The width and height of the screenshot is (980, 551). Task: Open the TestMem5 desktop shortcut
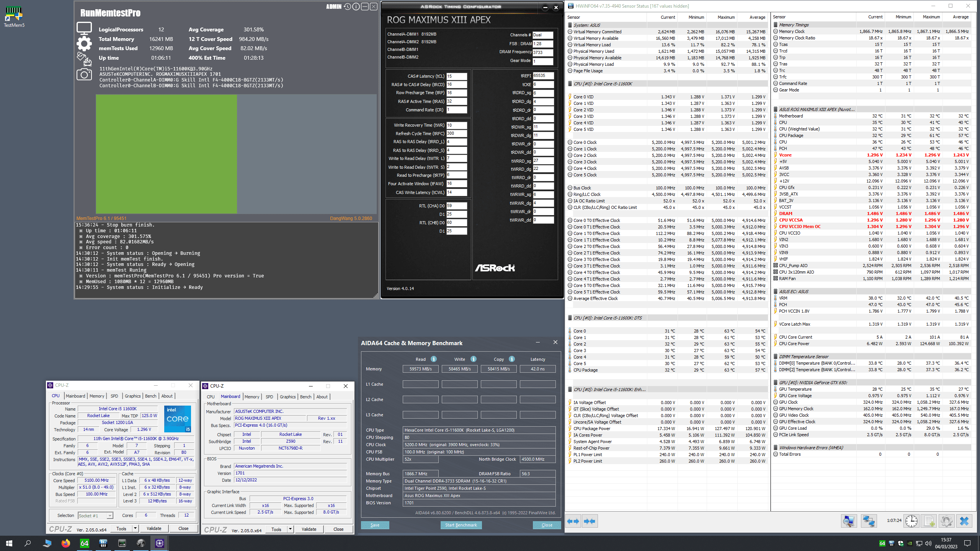(14, 17)
